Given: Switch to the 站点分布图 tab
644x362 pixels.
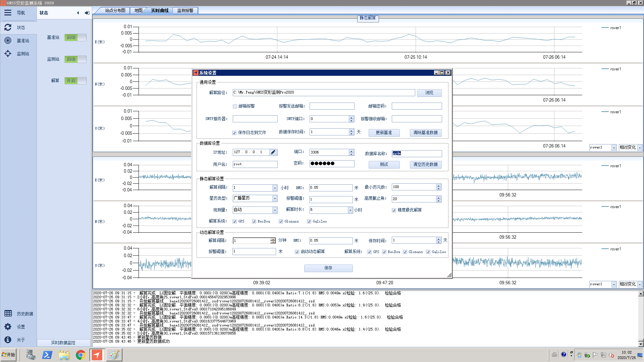Looking at the screenshot, I should pos(115,10).
